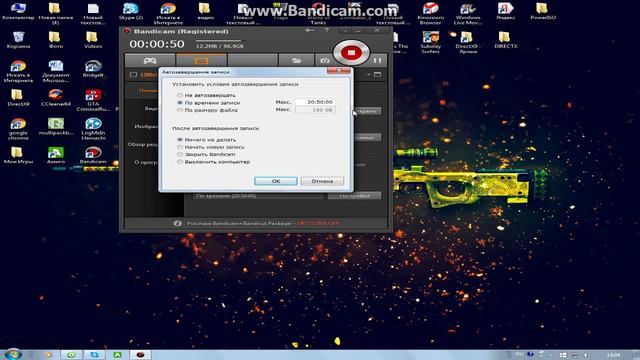Open the 'DirectX9 - Ярлык' desktop shortcut
The width and height of the screenshot is (640, 360).
tap(468, 42)
